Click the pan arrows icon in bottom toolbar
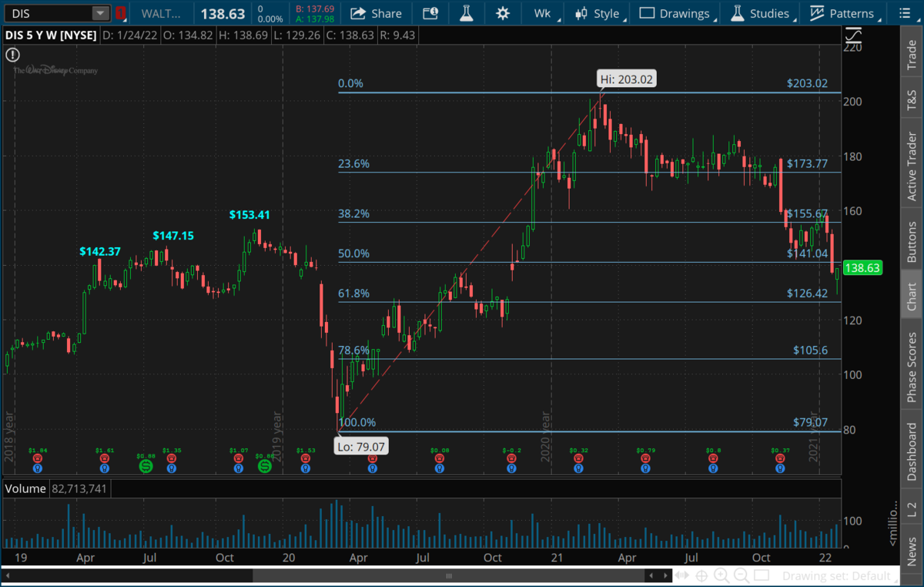 (683, 575)
